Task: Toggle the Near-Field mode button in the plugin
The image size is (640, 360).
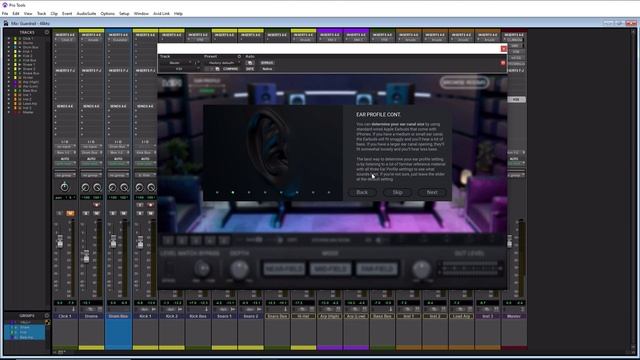Action: click(x=284, y=269)
